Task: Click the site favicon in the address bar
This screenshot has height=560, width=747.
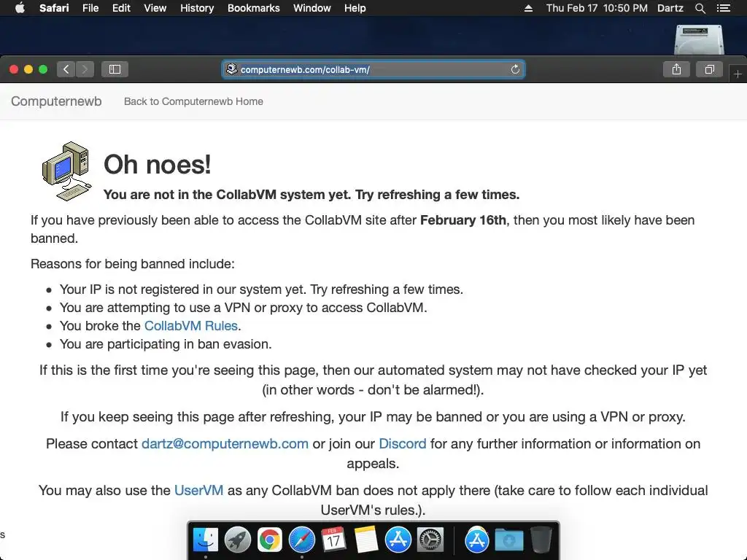Action: [x=231, y=69]
